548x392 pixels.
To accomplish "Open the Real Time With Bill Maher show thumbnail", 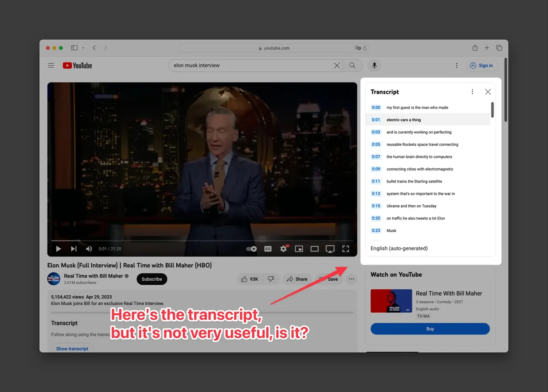I will pos(391,301).
